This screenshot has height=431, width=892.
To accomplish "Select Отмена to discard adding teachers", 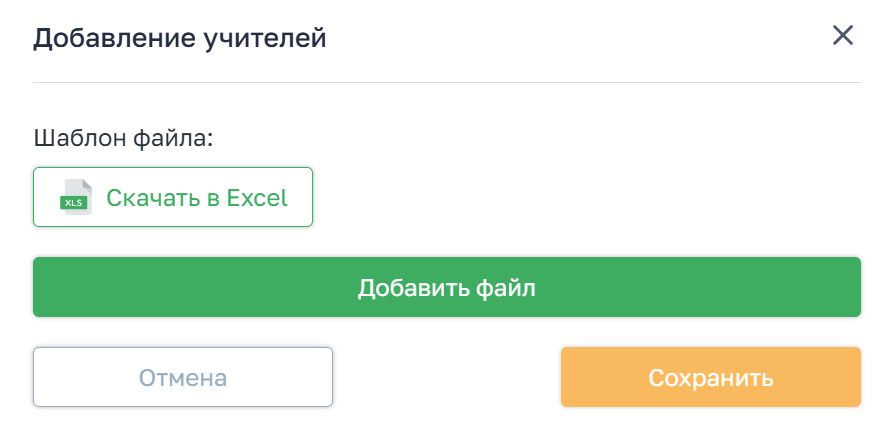I will (183, 377).
